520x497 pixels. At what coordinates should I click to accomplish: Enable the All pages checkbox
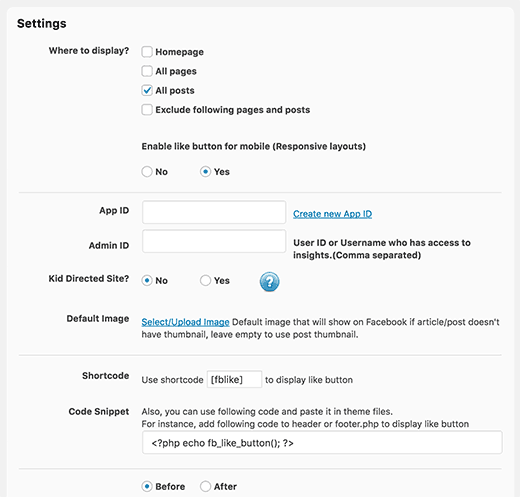[147, 71]
